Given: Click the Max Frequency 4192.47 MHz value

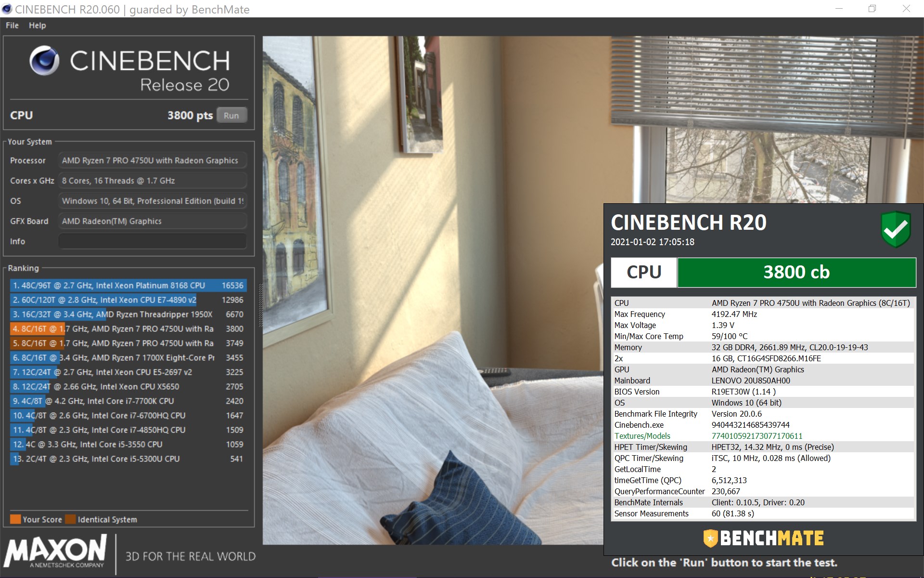Looking at the screenshot, I should click(734, 314).
